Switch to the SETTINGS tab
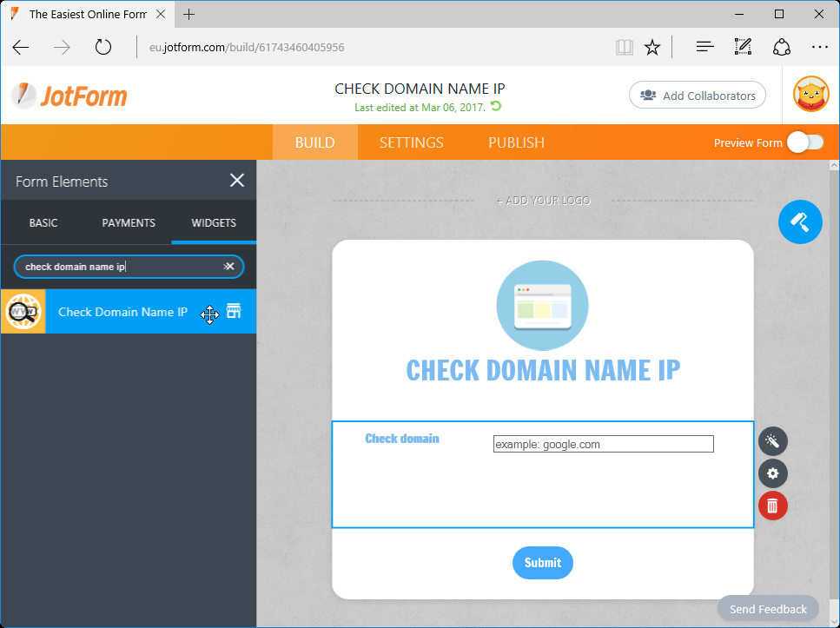Screen dimensions: 840x628 [411, 142]
